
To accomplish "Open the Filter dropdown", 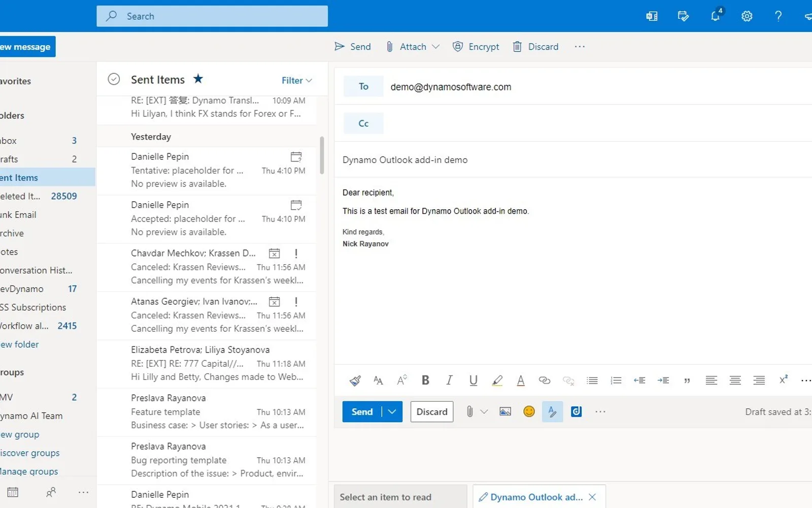I will click(297, 80).
